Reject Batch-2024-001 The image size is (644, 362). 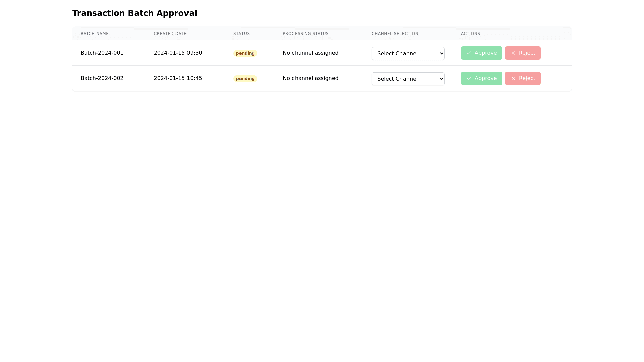(523, 53)
